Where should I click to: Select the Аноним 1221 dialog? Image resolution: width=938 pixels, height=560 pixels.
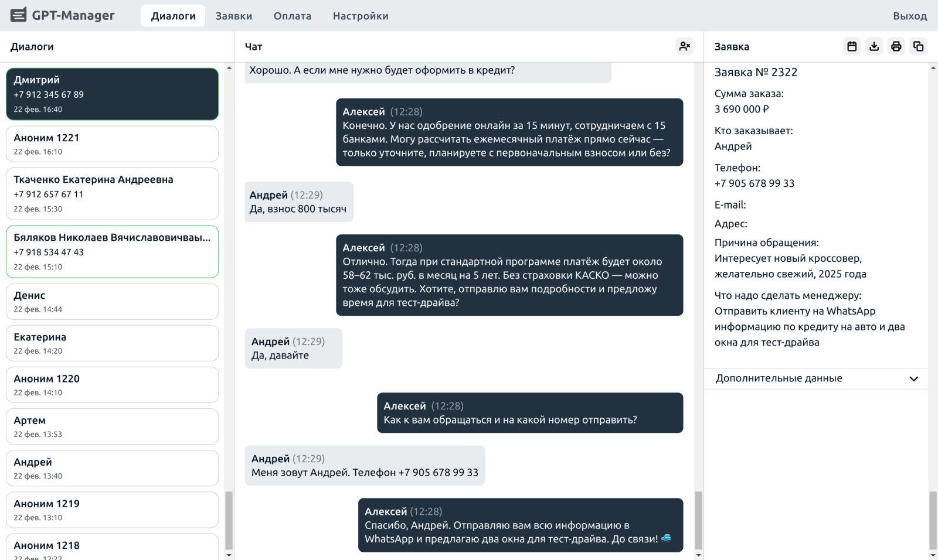[x=112, y=144]
